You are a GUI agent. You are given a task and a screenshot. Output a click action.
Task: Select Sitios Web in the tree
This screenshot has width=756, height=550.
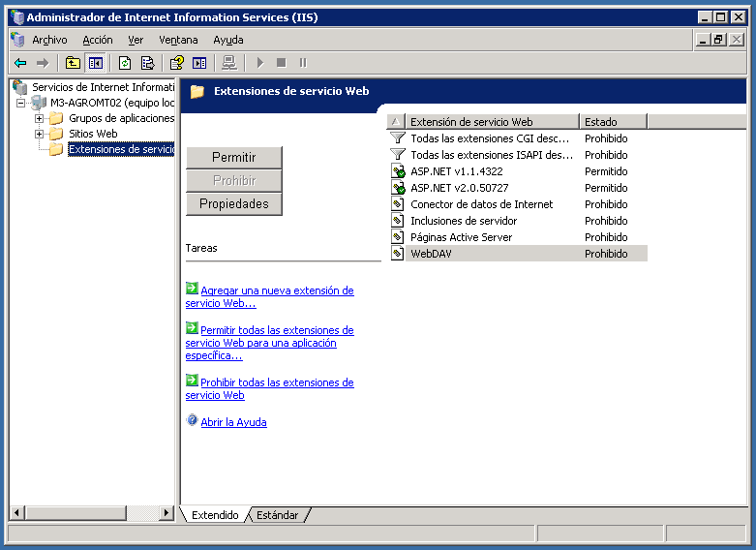click(93, 134)
